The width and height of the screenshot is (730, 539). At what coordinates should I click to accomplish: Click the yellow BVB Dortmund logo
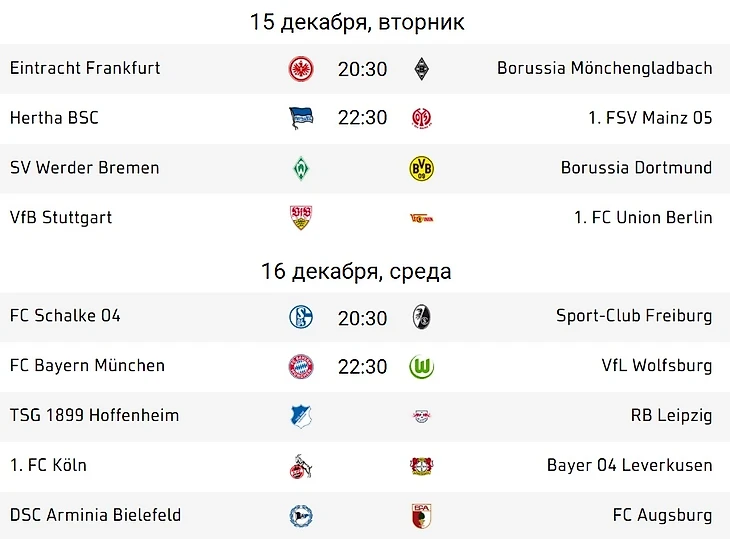click(421, 168)
